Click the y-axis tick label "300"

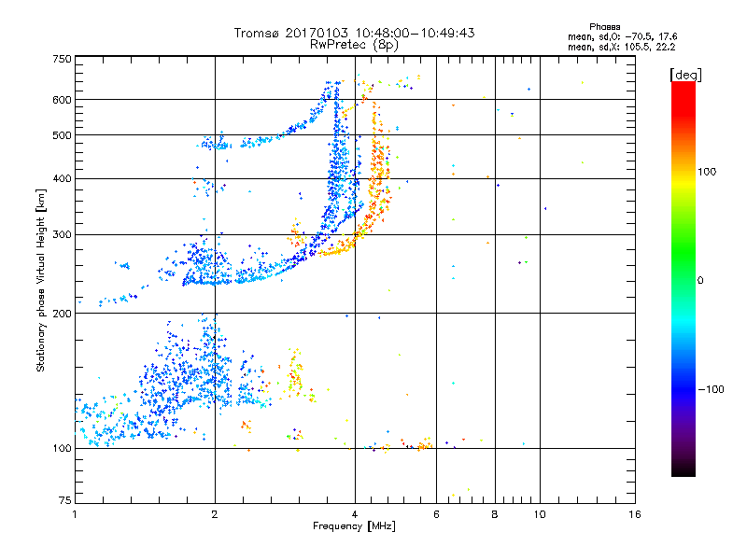pyautogui.click(x=62, y=235)
